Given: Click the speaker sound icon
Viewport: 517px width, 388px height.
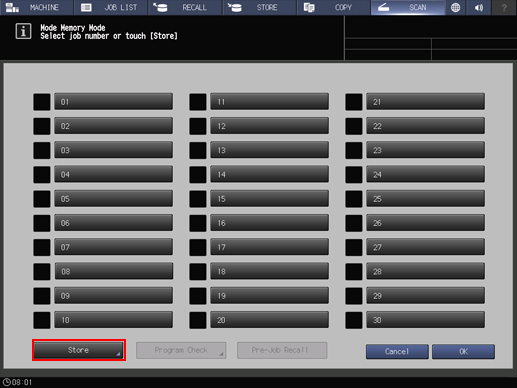Looking at the screenshot, I should pyautogui.click(x=479, y=7).
